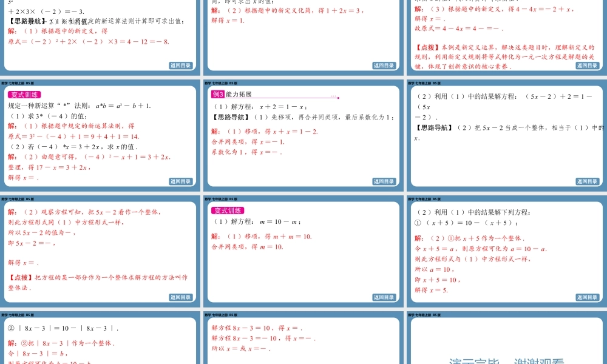Click 返回目录 on the 整体法 slide

tap(182, 297)
